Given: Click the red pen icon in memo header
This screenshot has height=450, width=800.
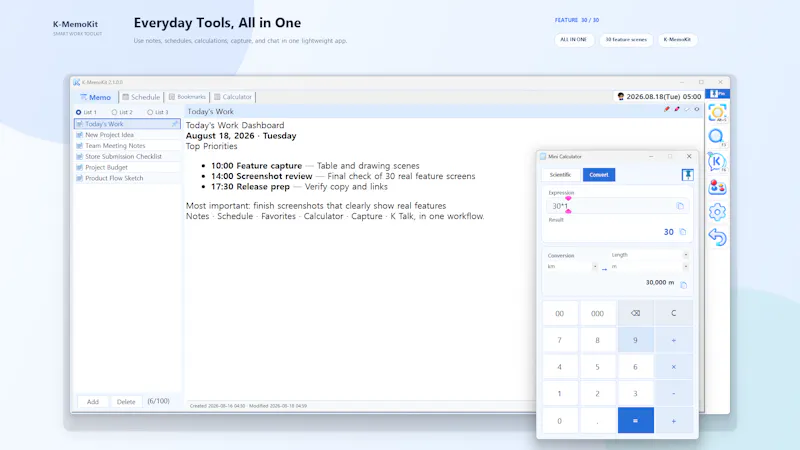Looking at the screenshot, I should coord(666,109).
